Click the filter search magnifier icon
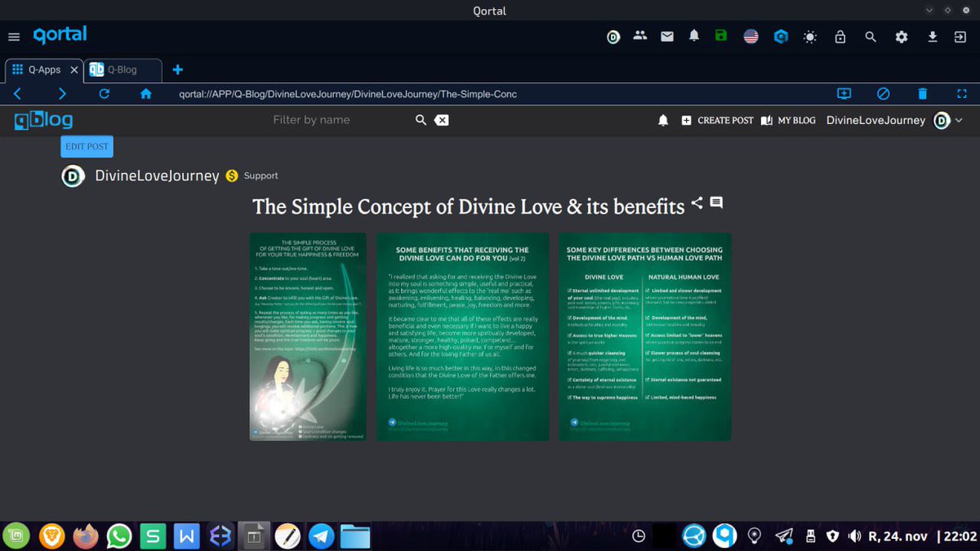This screenshot has height=551, width=980. coord(421,120)
